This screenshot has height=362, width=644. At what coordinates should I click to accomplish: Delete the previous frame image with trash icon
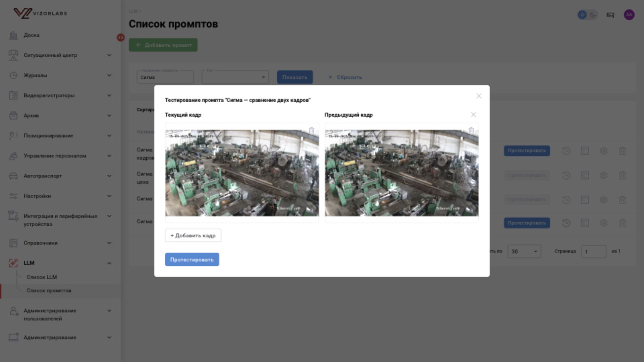point(471,130)
